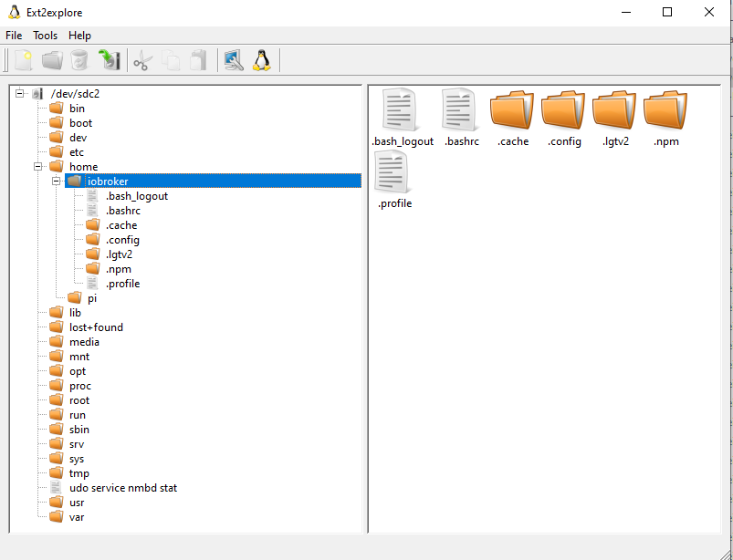
Task: Click the copy toolbar icon
Action: (x=171, y=61)
